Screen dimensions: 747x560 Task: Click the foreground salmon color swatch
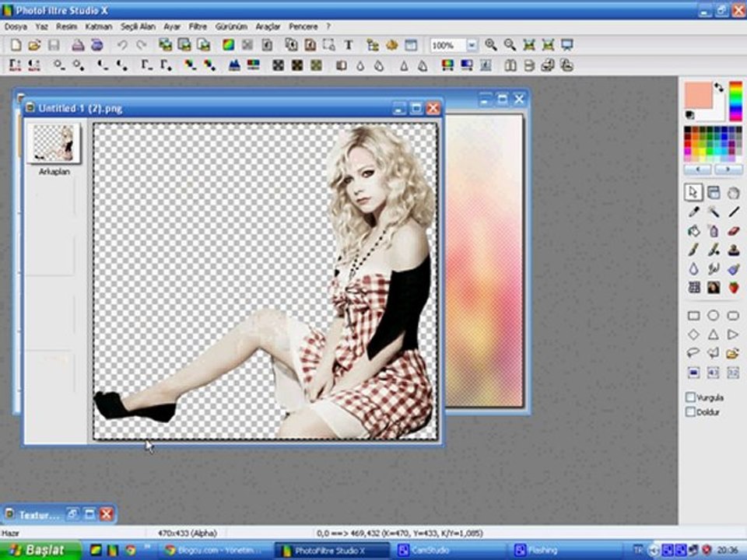coord(699,95)
